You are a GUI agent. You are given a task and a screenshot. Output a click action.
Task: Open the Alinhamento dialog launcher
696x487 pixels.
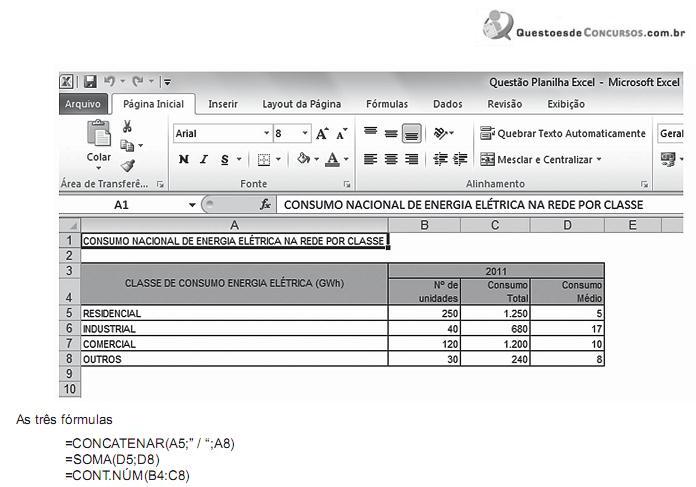[x=644, y=184]
